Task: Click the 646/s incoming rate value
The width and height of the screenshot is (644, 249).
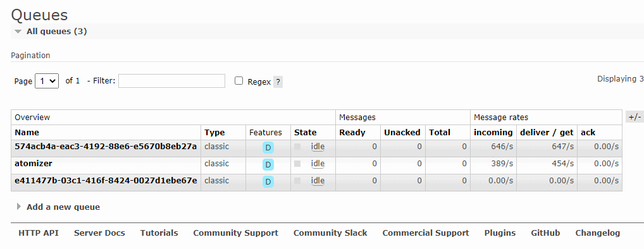Action: [x=502, y=147]
